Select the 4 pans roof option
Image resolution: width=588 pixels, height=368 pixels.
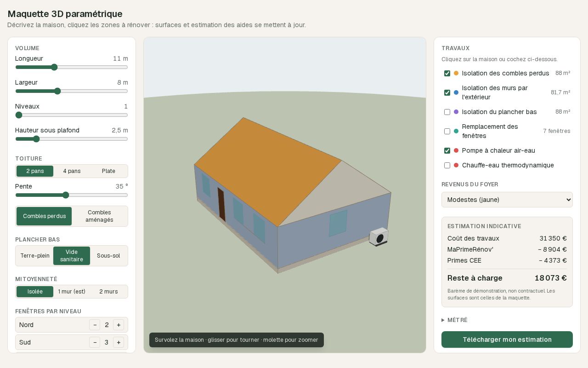tap(72, 171)
